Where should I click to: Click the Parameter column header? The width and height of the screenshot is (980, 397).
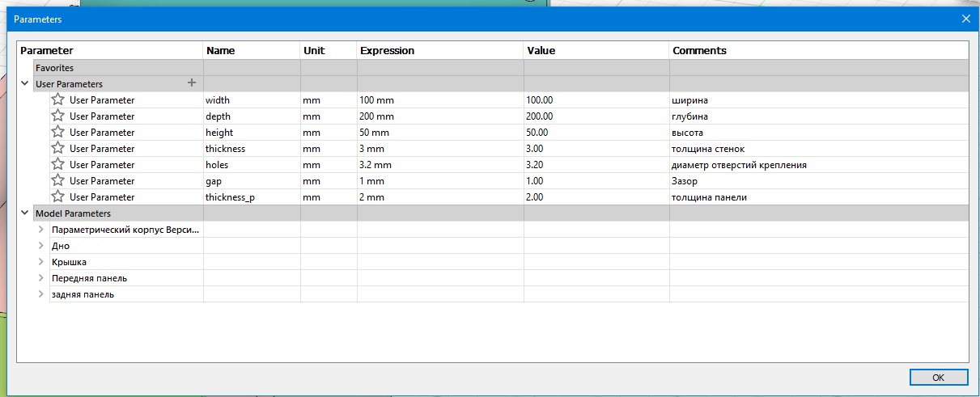(109, 50)
